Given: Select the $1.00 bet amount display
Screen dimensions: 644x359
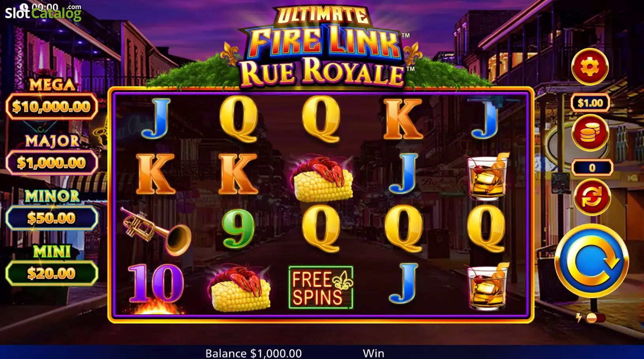Looking at the screenshot, I should (x=590, y=103).
